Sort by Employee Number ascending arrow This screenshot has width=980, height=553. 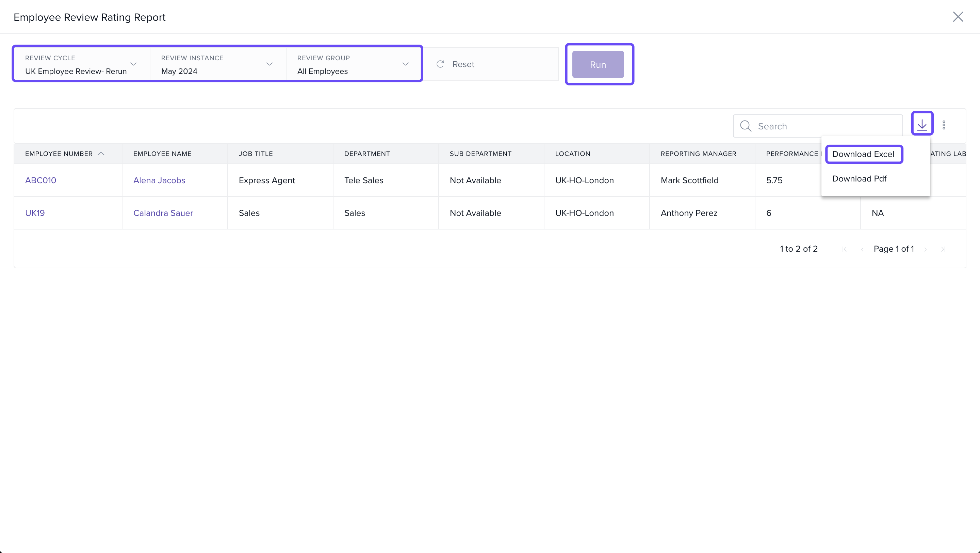pyautogui.click(x=101, y=154)
